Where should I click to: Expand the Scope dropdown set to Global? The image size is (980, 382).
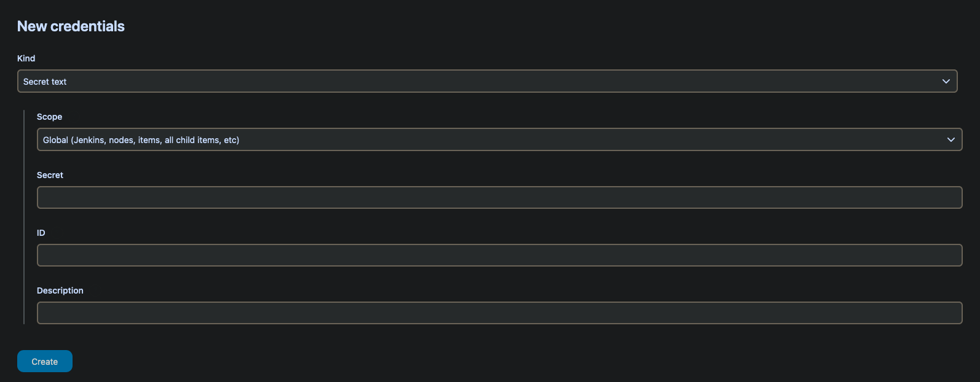click(x=499, y=139)
